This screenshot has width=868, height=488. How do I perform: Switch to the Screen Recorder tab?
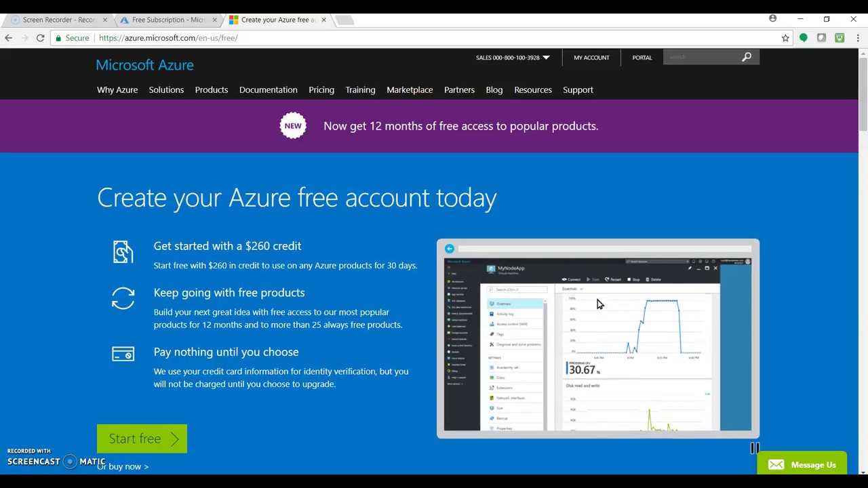coord(58,20)
